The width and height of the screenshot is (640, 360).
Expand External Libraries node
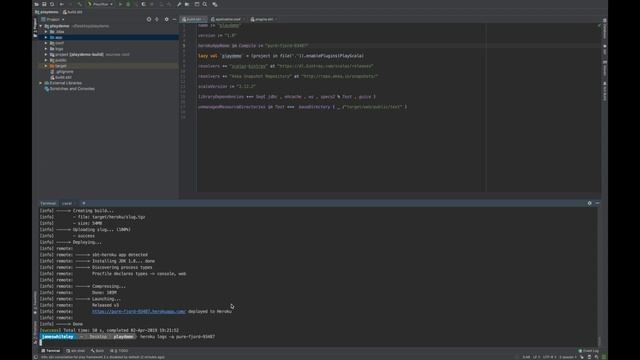point(41,83)
